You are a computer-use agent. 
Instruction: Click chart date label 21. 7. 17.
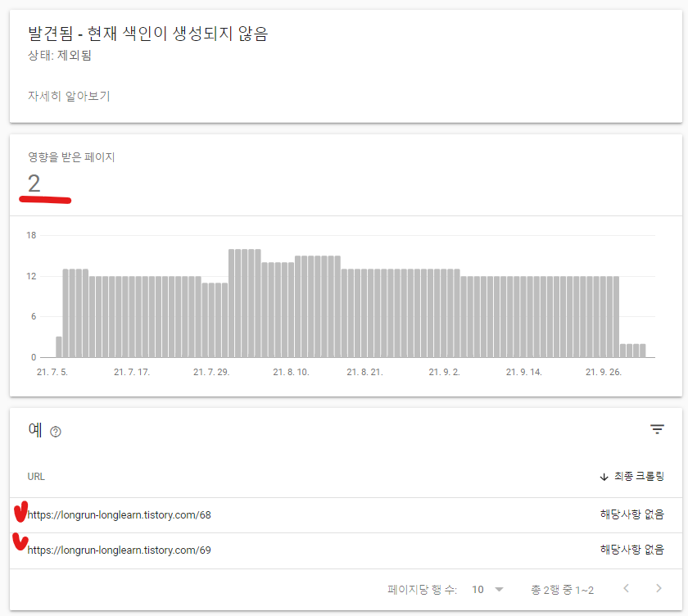(132, 372)
